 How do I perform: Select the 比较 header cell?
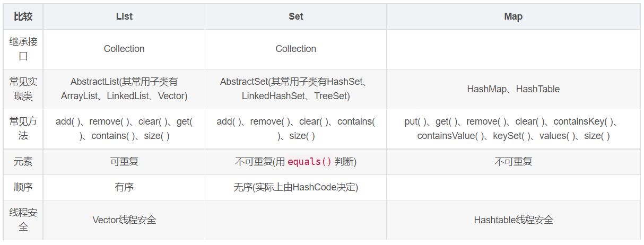(x=23, y=16)
